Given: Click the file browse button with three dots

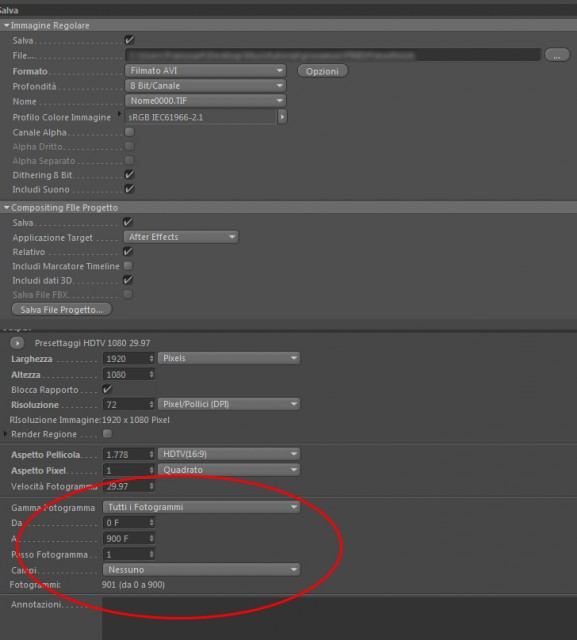Looking at the screenshot, I should click(x=557, y=55).
